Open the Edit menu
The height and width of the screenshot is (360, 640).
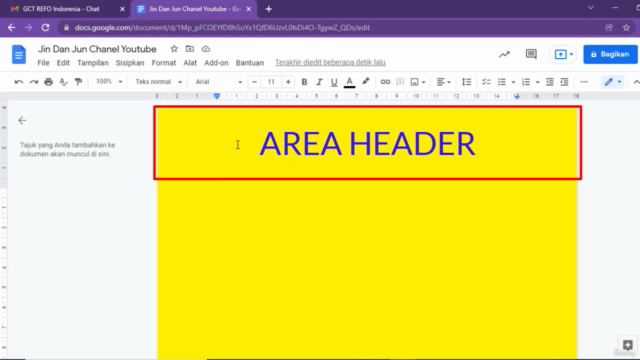click(63, 63)
